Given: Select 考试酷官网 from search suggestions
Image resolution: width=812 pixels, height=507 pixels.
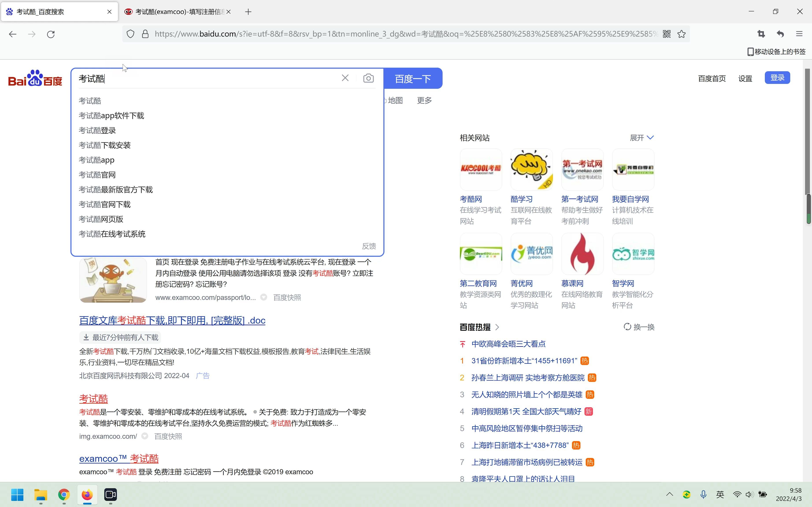Looking at the screenshot, I should 96,174.
